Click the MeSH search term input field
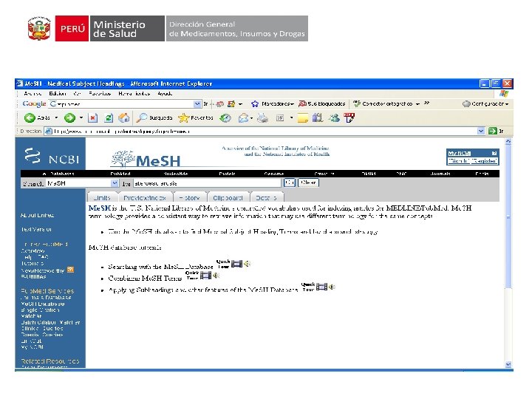Screen dimensions: 532x399 pyautogui.click(x=208, y=183)
